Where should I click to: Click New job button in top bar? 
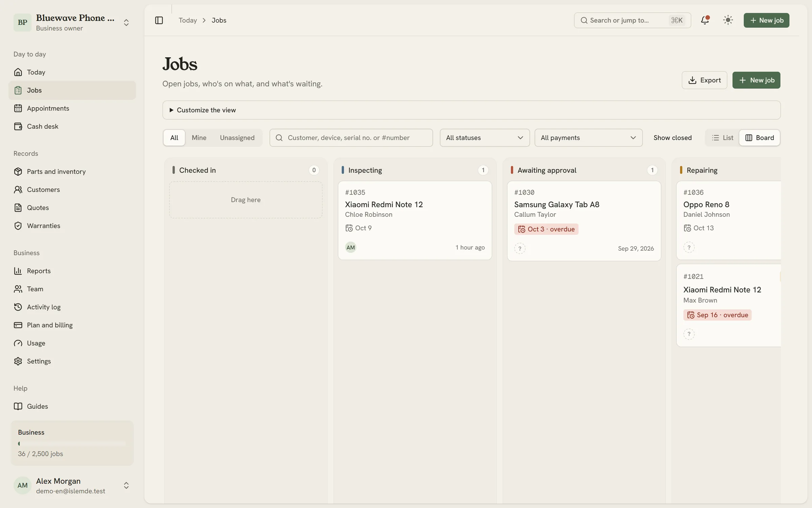766,20
